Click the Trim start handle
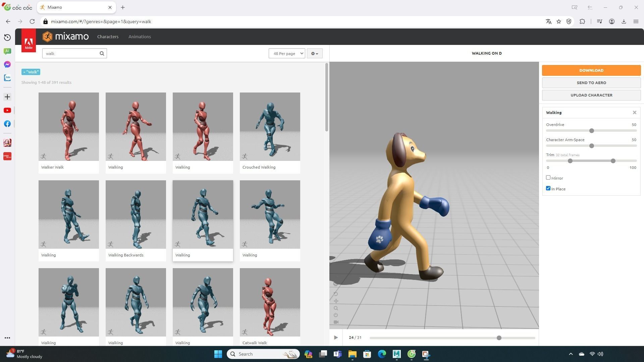This screenshot has width=644, height=362. (x=570, y=161)
